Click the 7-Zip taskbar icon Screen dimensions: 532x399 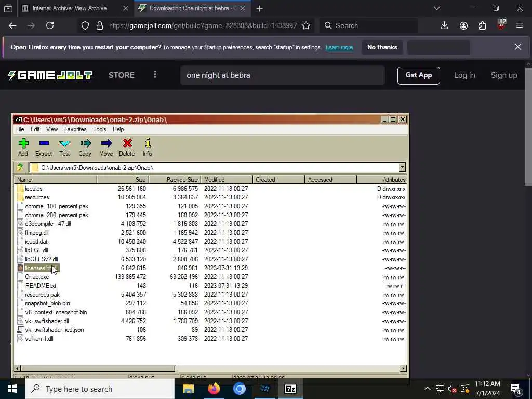[290, 389]
